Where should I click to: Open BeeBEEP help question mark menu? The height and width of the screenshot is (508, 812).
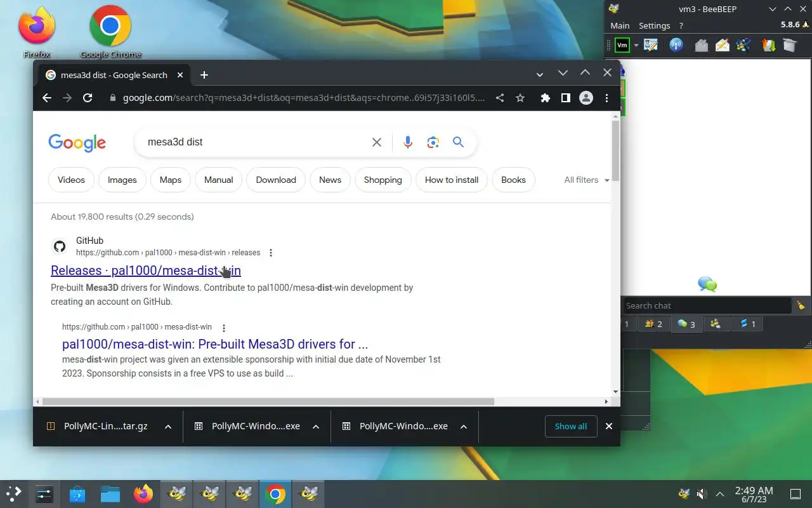pyautogui.click(x=681, y=25)
